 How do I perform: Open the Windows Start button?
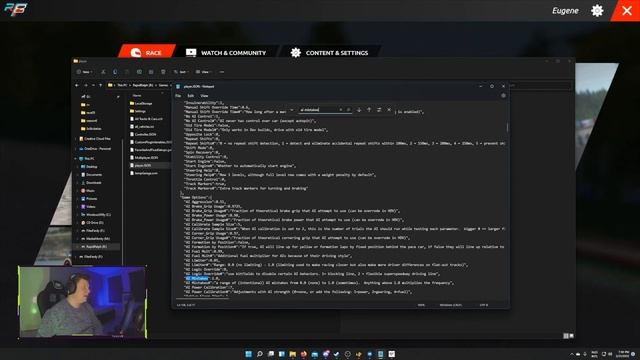[x=248, y=354]
